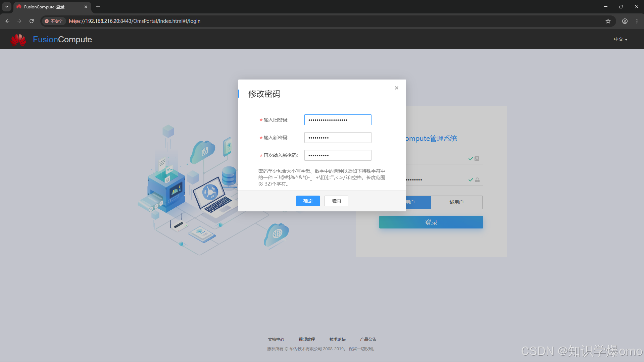Click the lock icon in password field
The width and height of the screenshot is (644, 362).
click(477, 180)
